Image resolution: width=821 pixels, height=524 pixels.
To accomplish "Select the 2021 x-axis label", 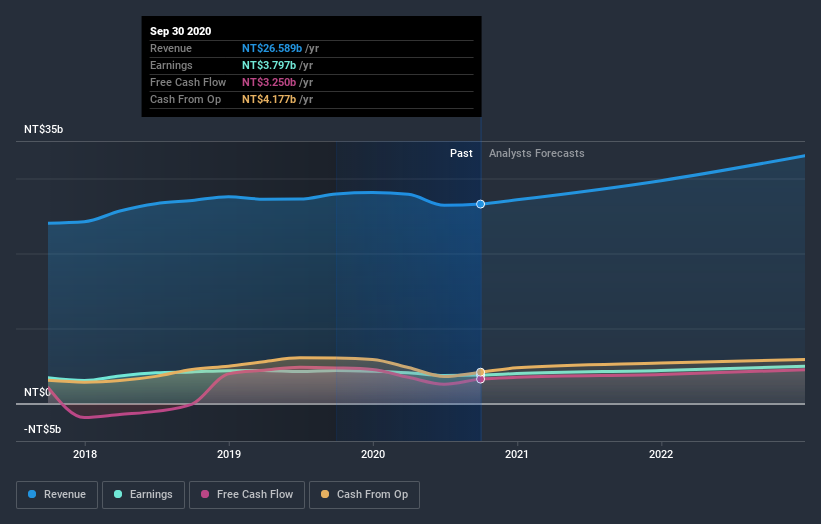I will (517, 454).
